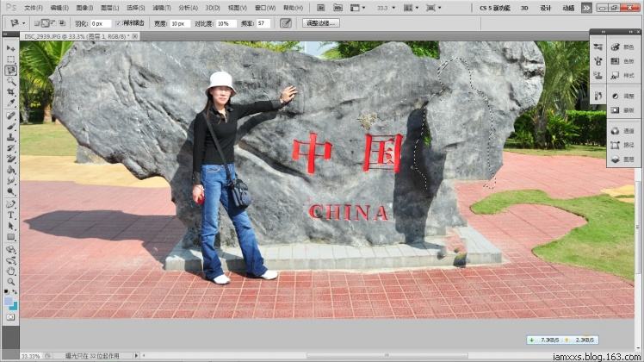
Task: Select the Horizontal Type tool
Action: [x=10, y=215]
